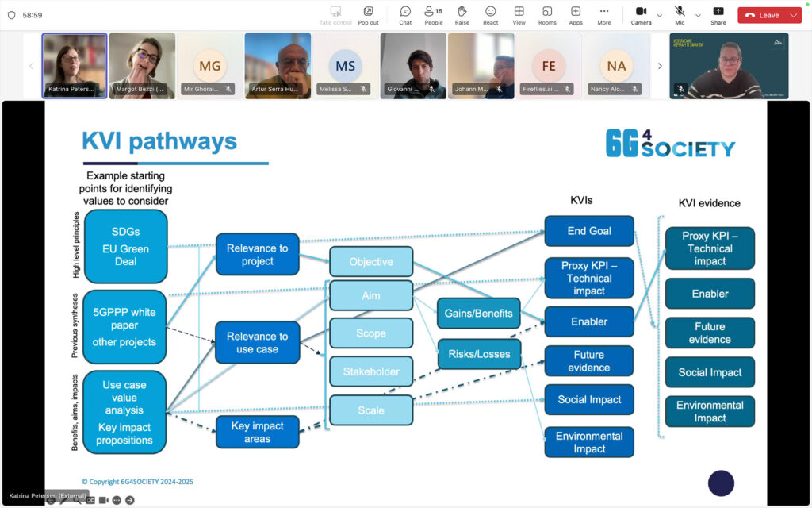Expand the Mic options arrow

[698, 15]
